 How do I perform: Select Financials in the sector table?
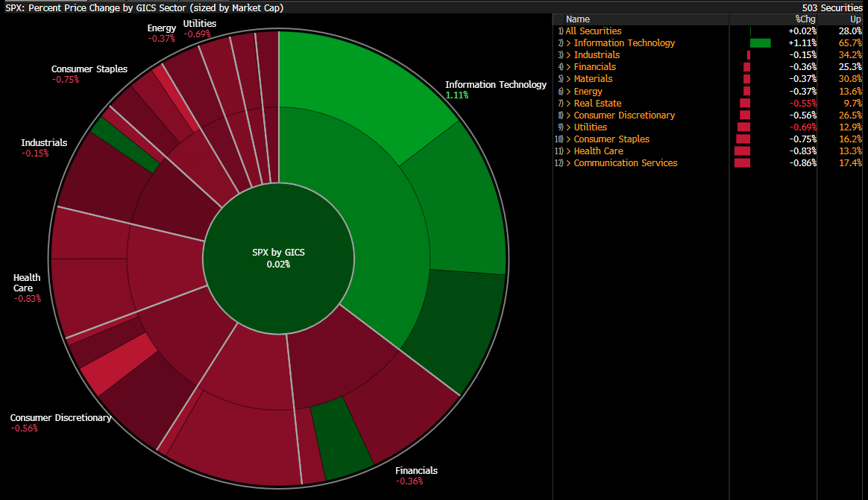click(594, 67)
